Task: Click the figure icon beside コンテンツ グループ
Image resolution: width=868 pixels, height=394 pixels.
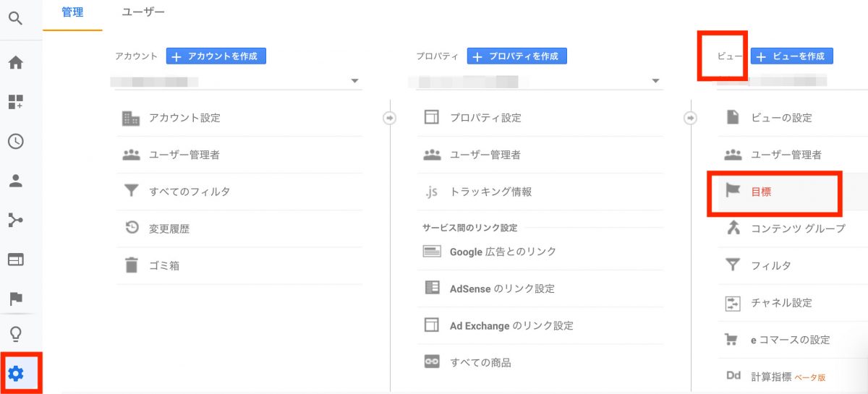Action: [x=733, y=228]
